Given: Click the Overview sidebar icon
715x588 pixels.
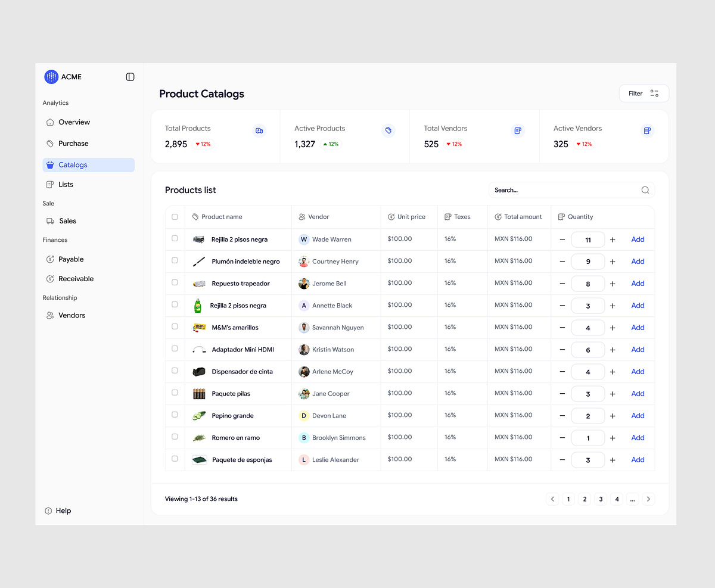Looking at the screenshot, I should pos(50,122).
